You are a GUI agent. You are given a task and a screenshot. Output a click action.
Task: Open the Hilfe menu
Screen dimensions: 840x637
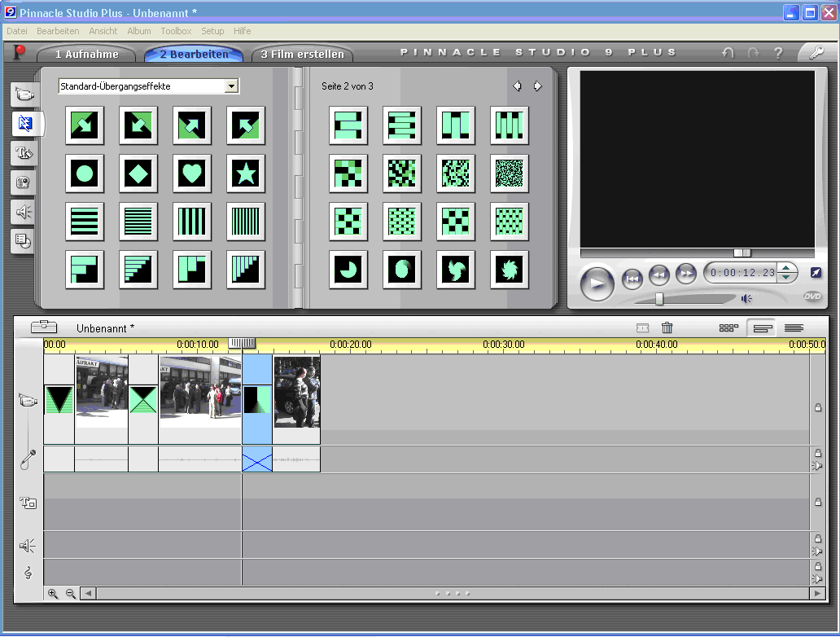click(242, 31)
